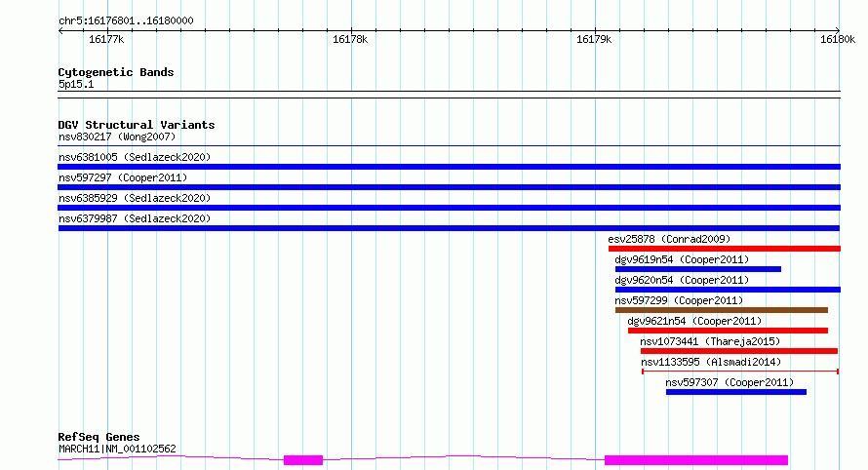Select the thin nsv1133595 red line feature
The image size is (868, 470).
click(x=740, y=372)
